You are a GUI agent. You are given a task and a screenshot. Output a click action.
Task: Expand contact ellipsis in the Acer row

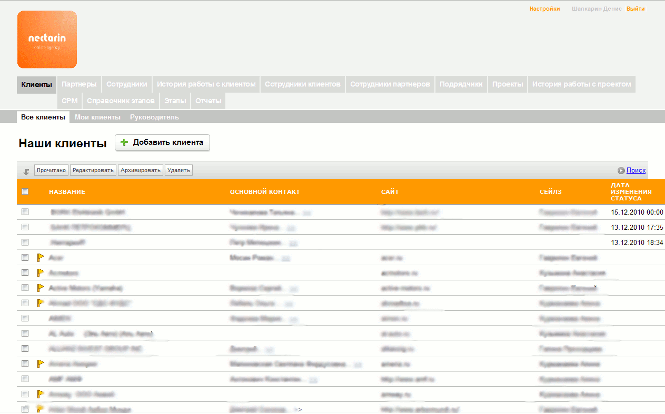[x=288, y=258]
